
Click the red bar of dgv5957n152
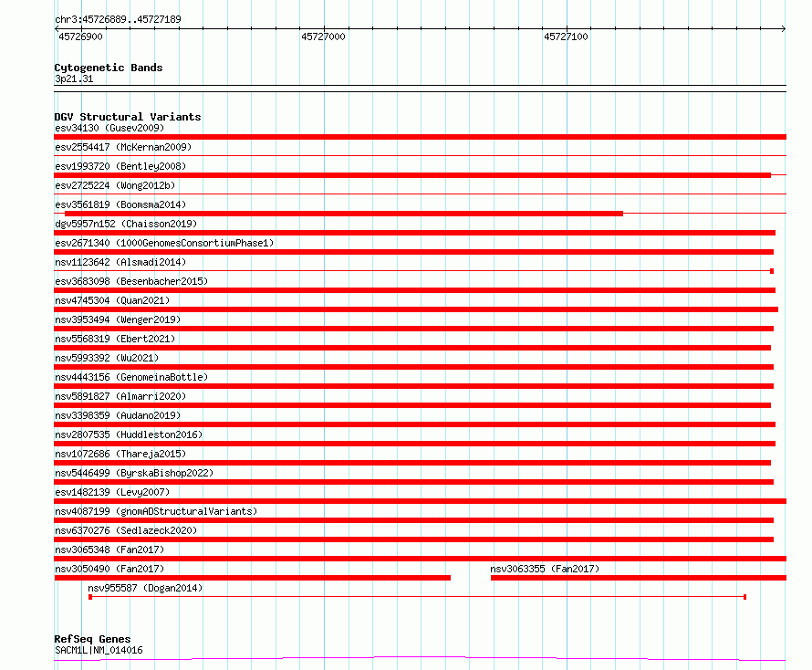tap(414, 233)
